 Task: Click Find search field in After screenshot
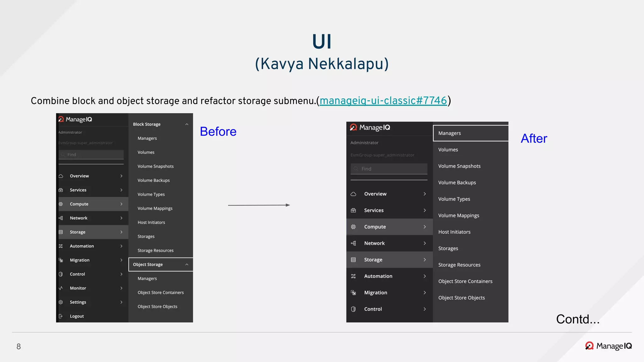pyautogui.click(x=389, y=169)
